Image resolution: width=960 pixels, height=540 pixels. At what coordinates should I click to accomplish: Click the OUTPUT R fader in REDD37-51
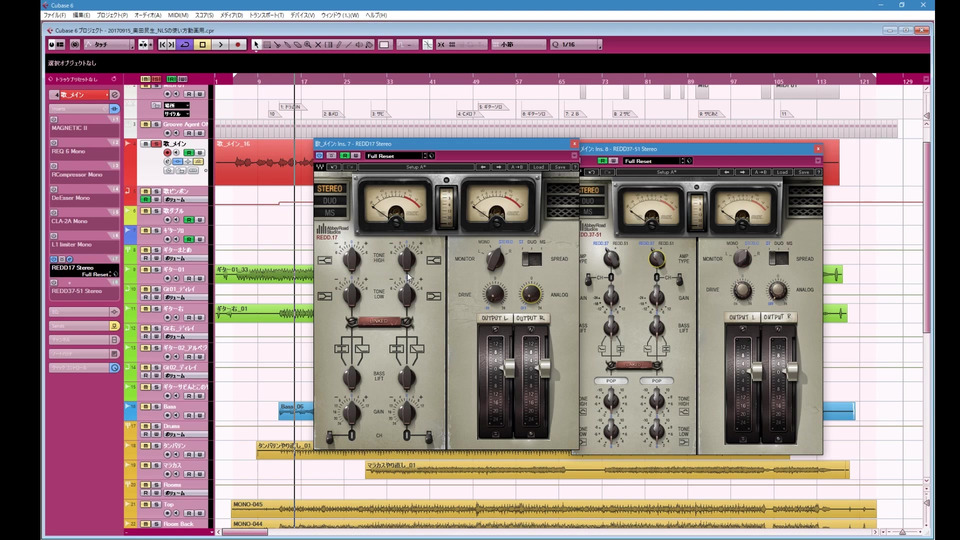click(791, 372)
